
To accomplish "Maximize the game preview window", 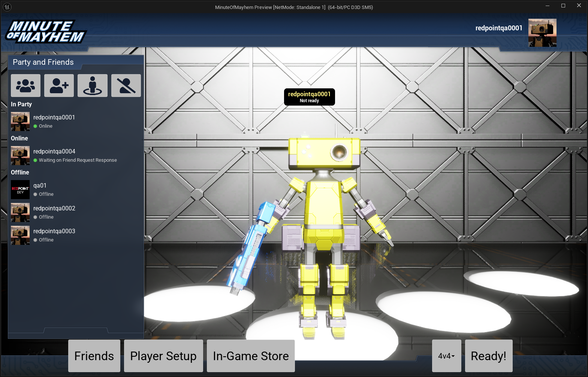I will [x=563, y=6].
